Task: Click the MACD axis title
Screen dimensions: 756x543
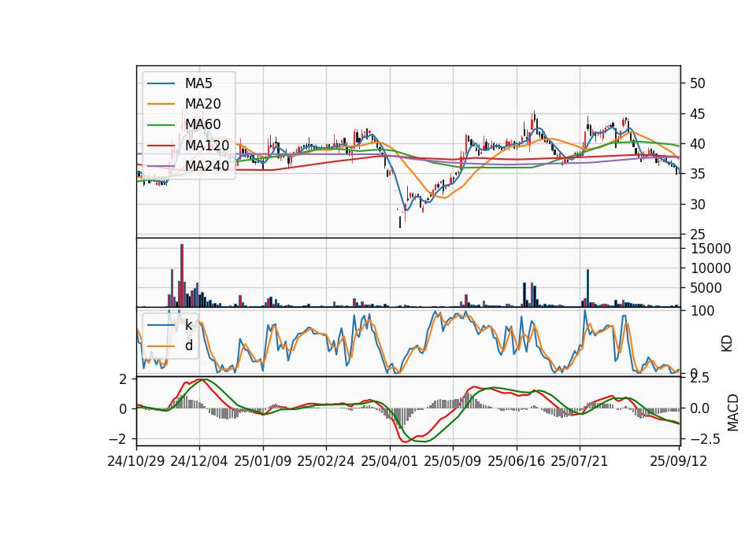Action: (733, 412)
